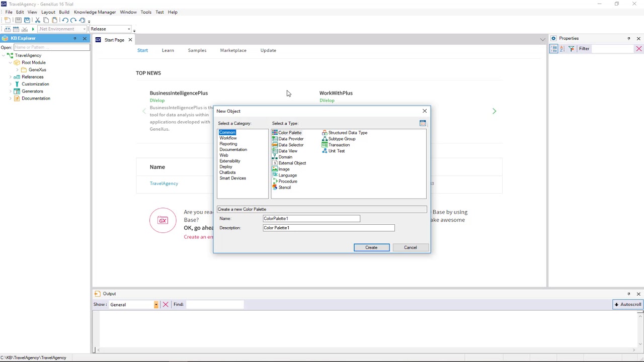Select the Stencil object type

pos(282,187)
